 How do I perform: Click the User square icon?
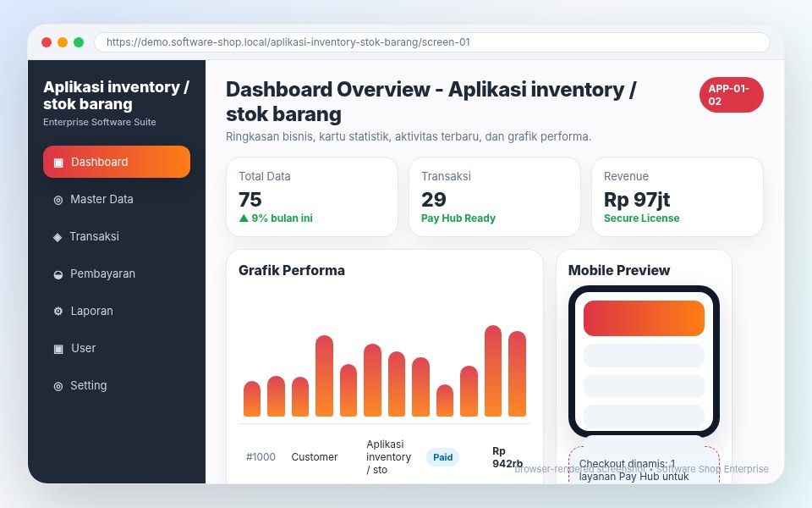(58, 348)
